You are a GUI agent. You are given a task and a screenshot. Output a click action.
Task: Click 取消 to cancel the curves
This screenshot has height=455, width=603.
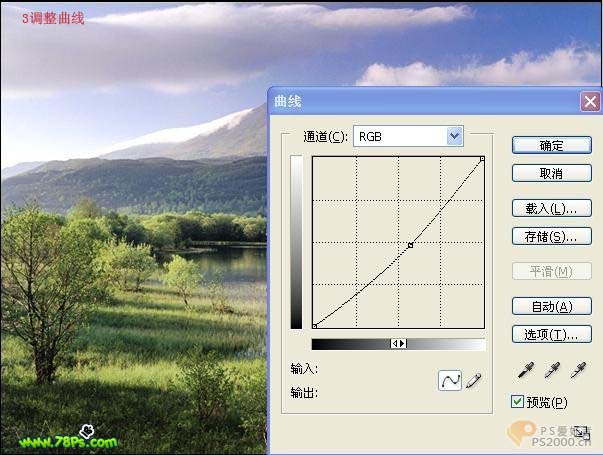551,173
